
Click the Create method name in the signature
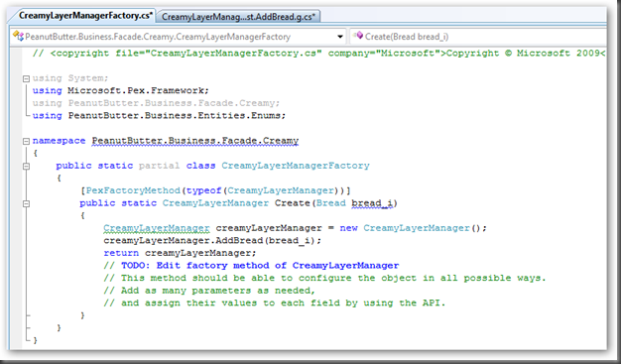click(x=293, y=203)
